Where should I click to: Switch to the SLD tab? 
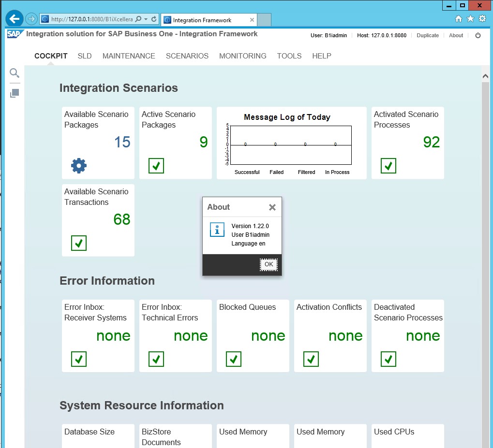(x=84, y=56)
